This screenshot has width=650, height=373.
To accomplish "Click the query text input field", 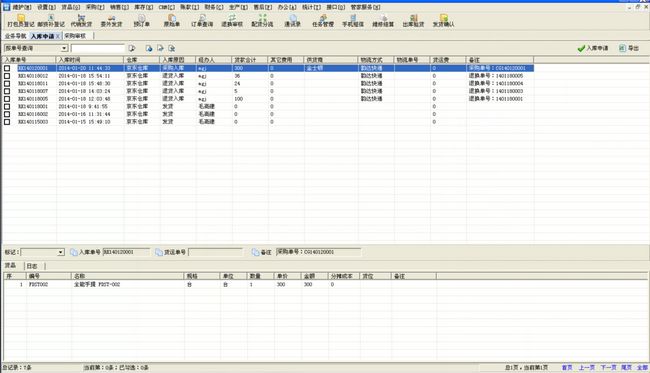I will click(97, 48).
